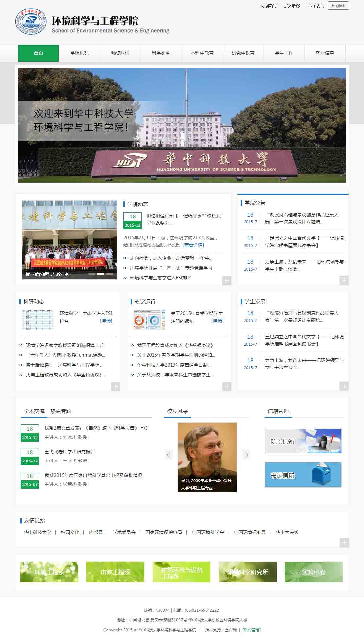364x641 pixels.
Task: Open more 科研动态 via plus icon
Action: click(x=116, y=386)
